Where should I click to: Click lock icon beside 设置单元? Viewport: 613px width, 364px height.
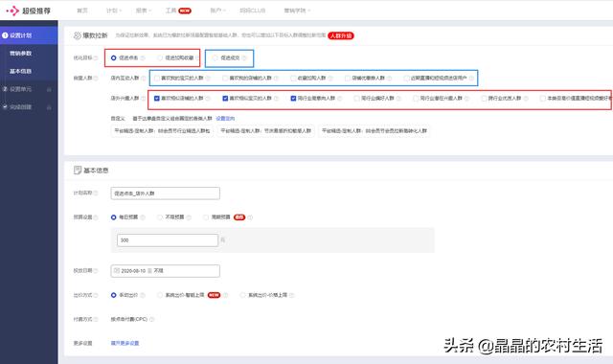pos(49,89)
